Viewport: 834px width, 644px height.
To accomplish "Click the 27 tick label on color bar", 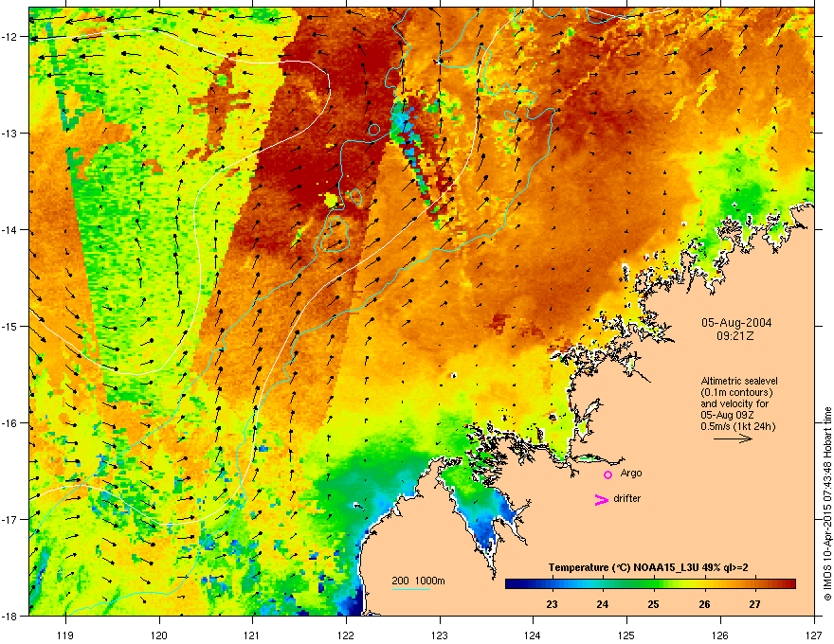I will pos(754,604).
